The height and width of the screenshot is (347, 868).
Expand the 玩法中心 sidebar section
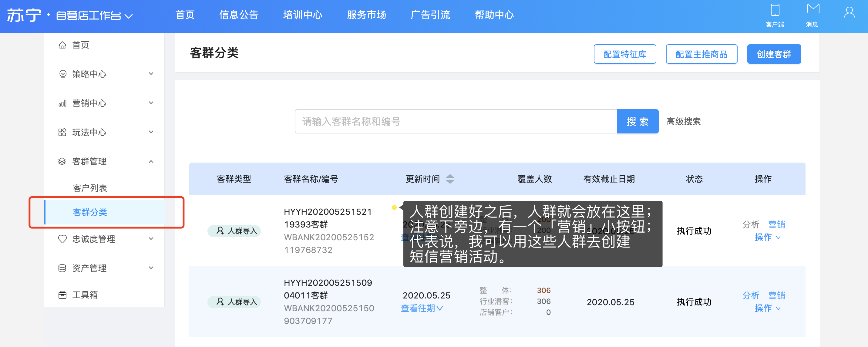[151, 132]
